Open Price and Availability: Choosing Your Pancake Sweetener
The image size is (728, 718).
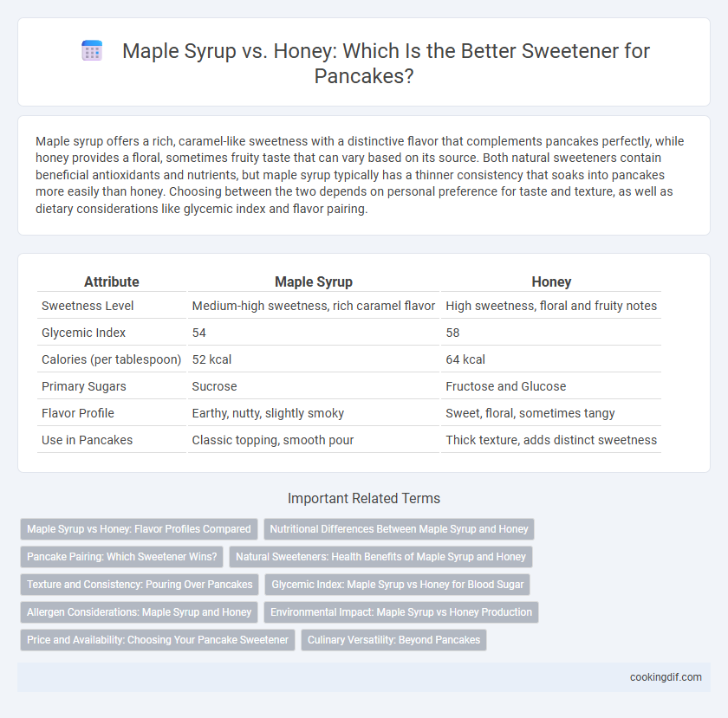158,640
